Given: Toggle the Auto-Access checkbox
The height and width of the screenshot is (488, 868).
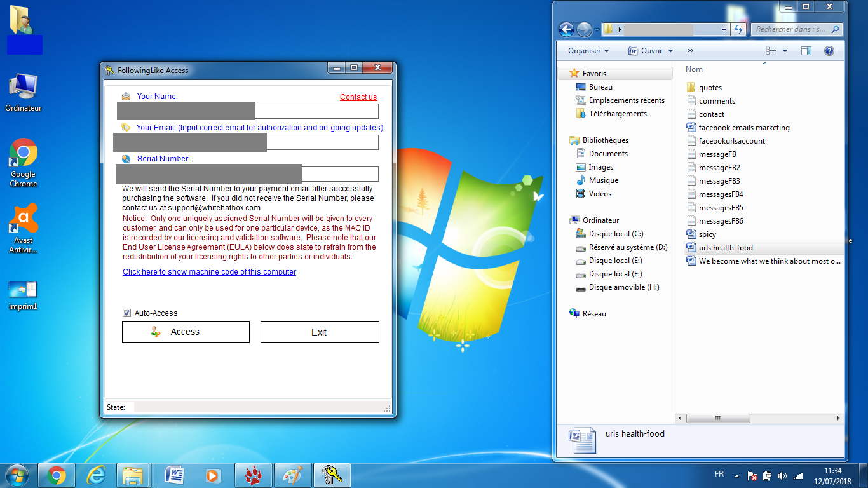Looking at the screenshot, I should [x=127, y=313].
